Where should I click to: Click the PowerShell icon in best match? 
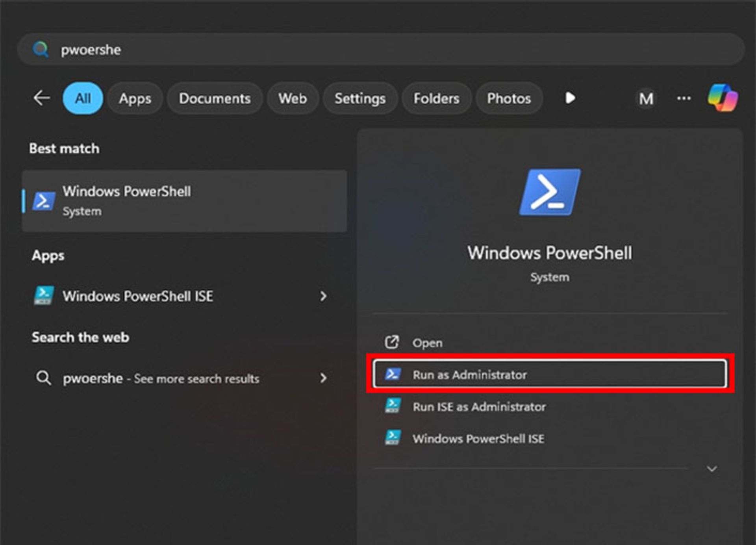click(x=43, y=201)
